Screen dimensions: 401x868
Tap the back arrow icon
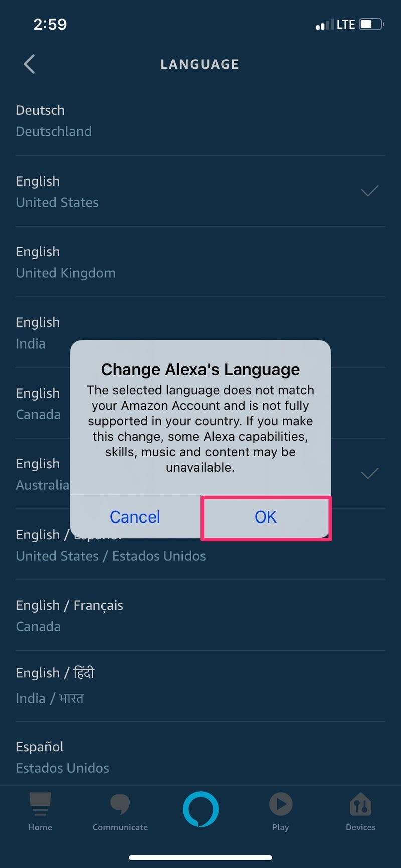coord(29,64)
